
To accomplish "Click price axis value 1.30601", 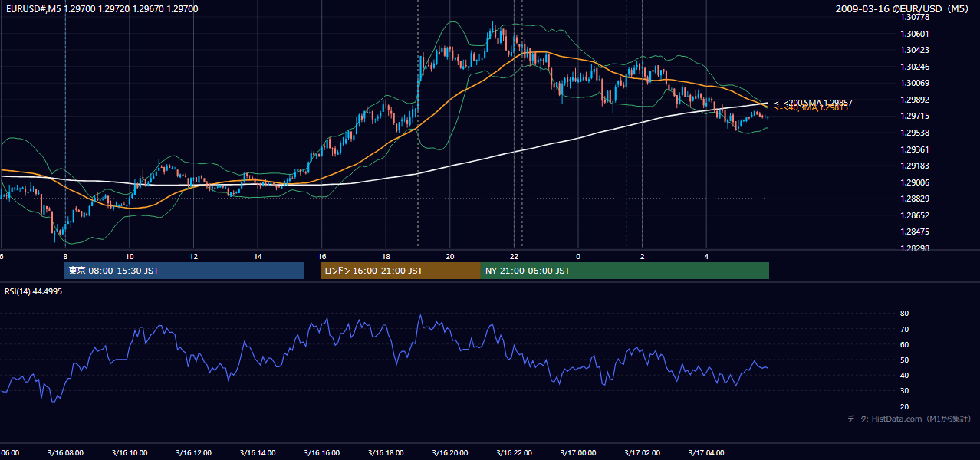I will tap(916, 34).
